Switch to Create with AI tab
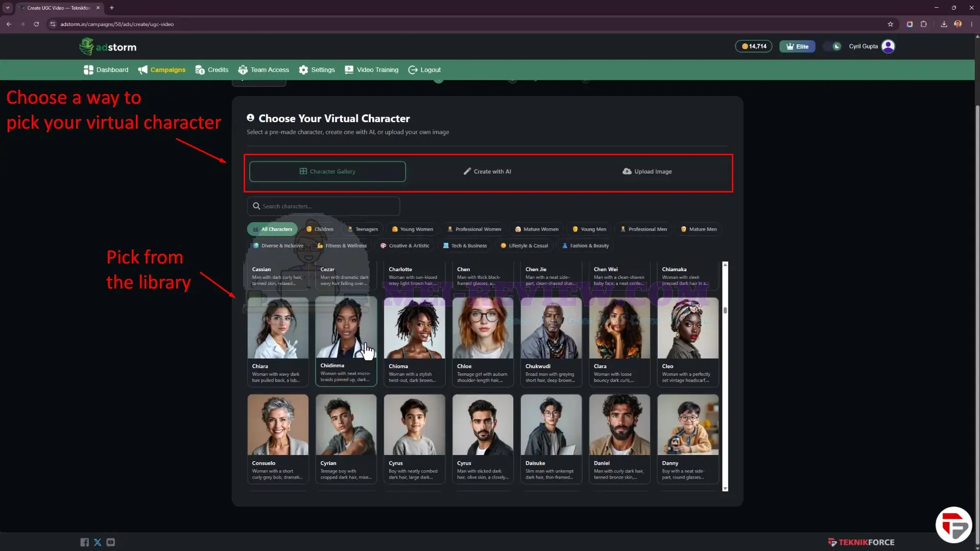Screen dimensions: 980x551 (487, 172)
